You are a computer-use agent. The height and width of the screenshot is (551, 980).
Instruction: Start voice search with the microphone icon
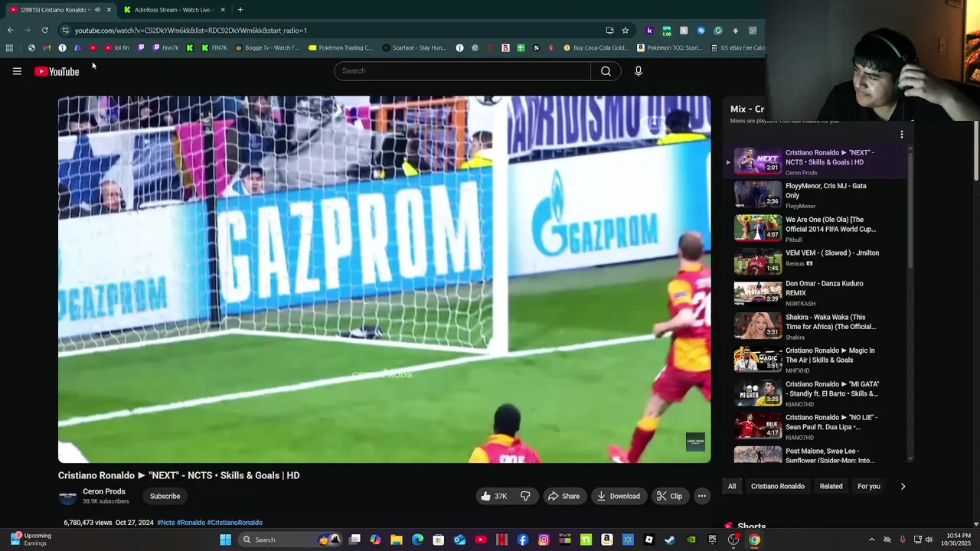[x=639, y=71]
